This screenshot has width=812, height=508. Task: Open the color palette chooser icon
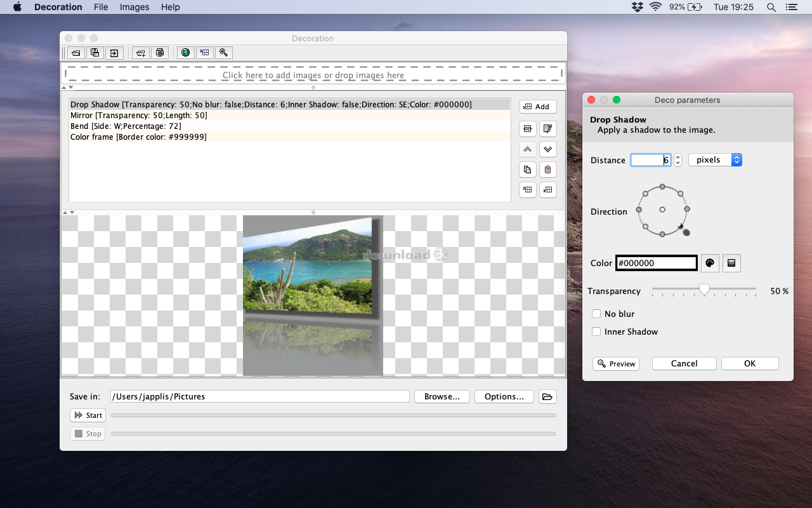(x=710, y=263)
